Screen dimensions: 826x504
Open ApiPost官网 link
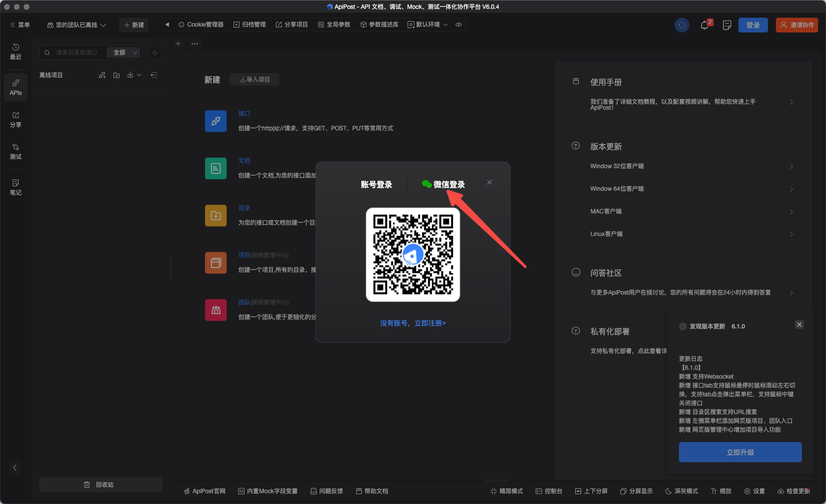click(205, 491)
